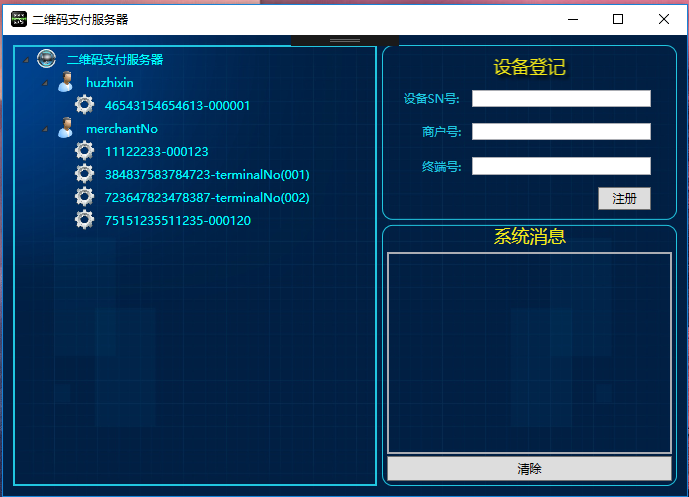Click the app icon in the title bar
689x497 pixels.
(x=19, y=19)
